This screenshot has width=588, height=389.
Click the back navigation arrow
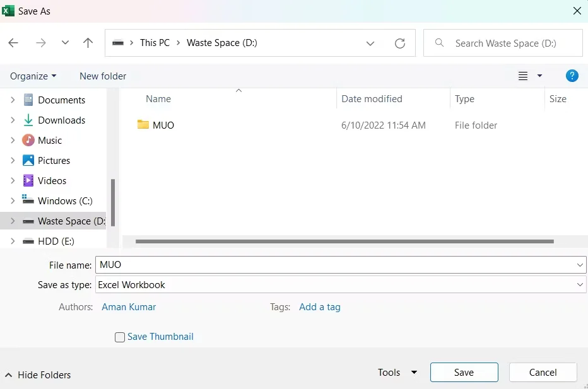coord(13,43)
